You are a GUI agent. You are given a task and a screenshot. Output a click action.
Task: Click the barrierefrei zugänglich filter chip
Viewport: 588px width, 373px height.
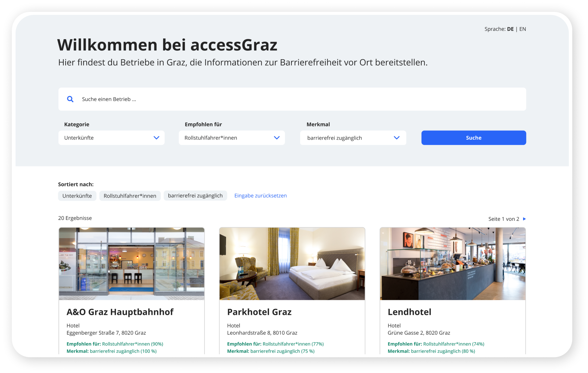195,196
